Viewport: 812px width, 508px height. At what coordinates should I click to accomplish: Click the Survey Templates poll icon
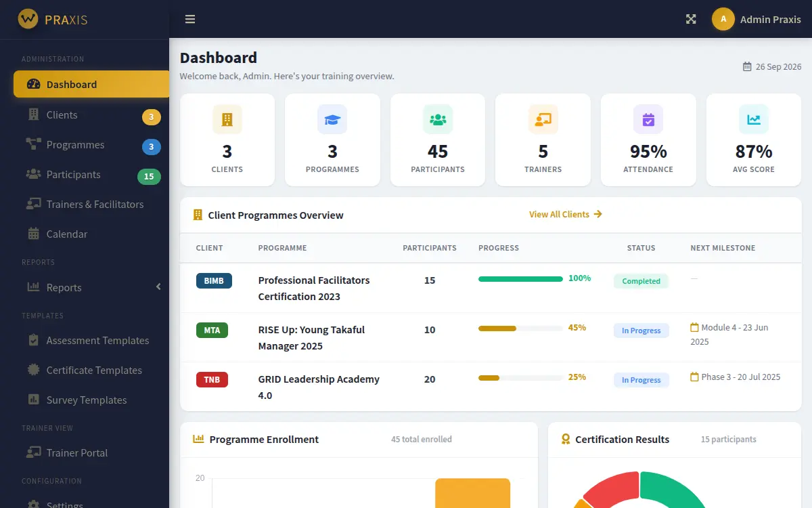tap(33, 400)
